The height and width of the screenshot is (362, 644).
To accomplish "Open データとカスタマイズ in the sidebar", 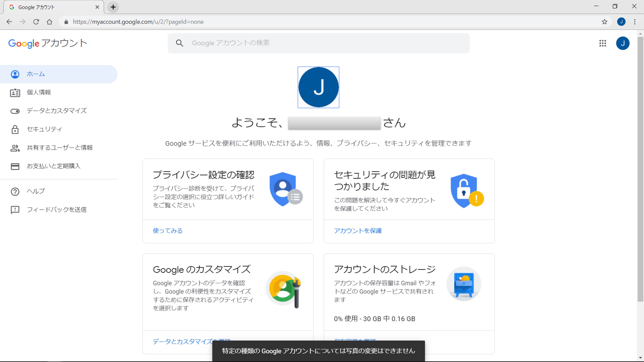I will click(59, 111).
